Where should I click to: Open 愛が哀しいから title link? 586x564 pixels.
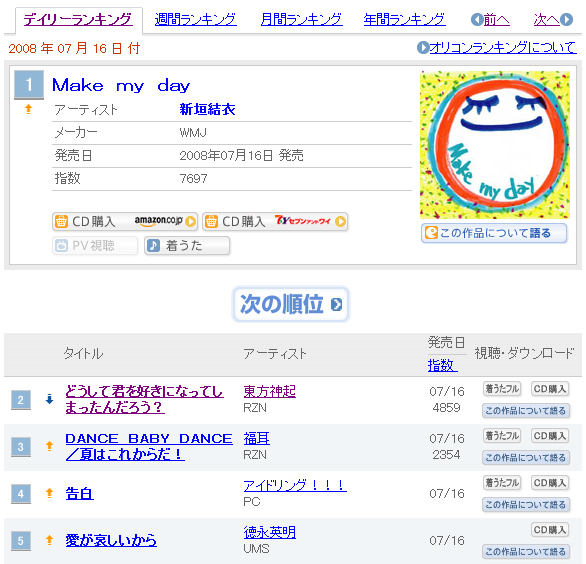click(x=111, y=540)
